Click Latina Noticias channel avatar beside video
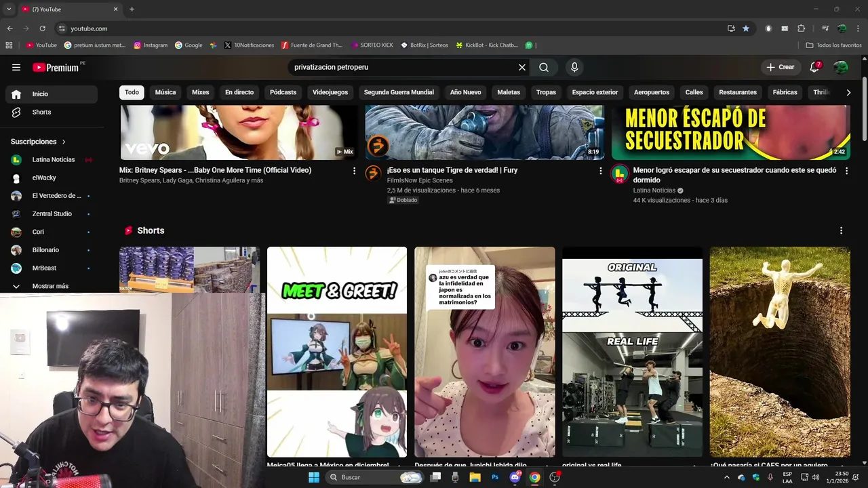Viewport: 868px width, 488px height. (x=620, y=174)
